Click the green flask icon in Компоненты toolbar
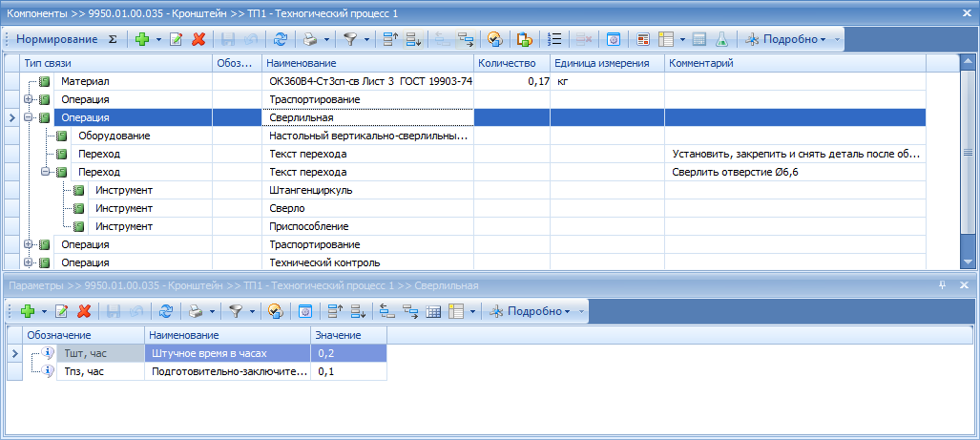 [x=721, y=39]
